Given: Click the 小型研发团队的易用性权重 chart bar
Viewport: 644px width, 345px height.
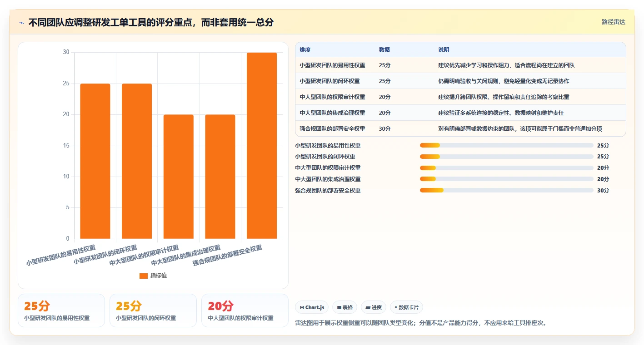Looking at the screenshot, I should tap(95, 161).
